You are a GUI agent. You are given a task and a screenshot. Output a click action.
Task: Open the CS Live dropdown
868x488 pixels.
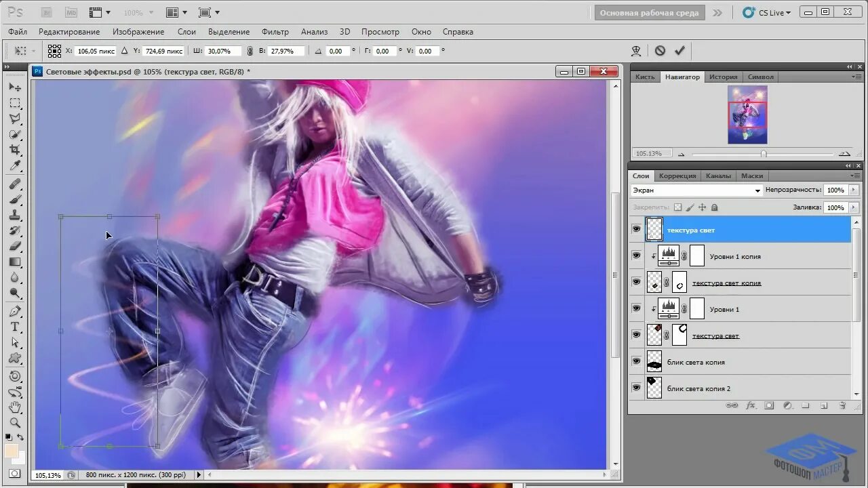pyautogui.click(x=767, y=12)
